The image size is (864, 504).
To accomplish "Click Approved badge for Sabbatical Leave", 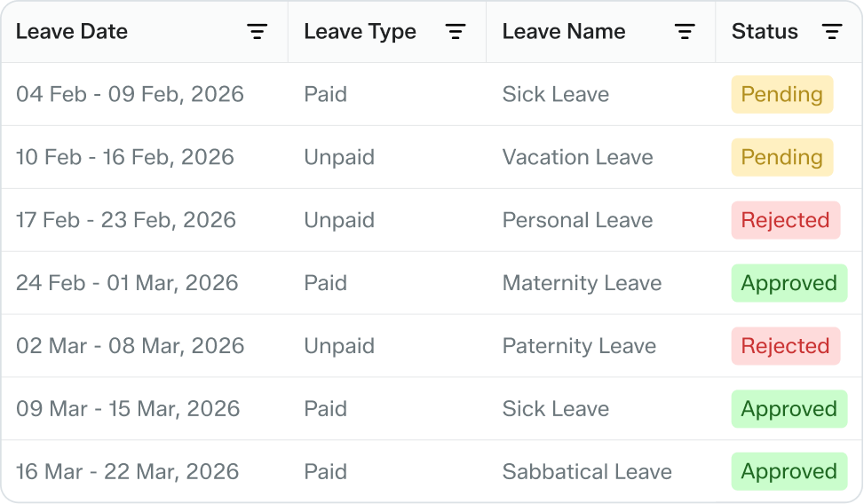I will [789, 472].
